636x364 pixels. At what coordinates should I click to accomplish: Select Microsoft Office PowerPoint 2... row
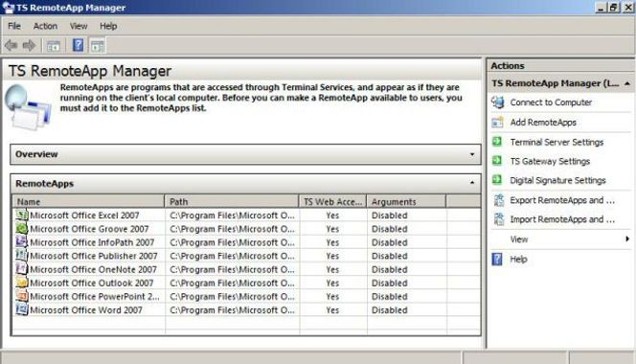[246, 296]
